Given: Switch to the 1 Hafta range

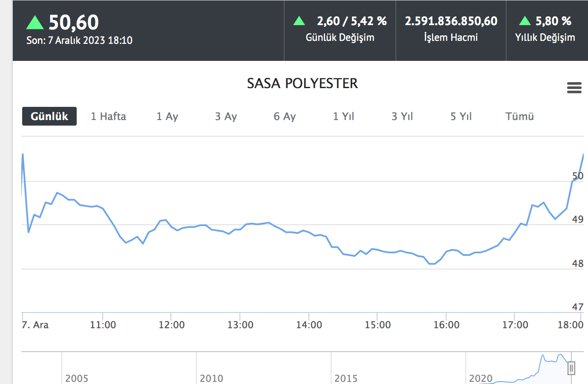Looking at the screenshot, I should pos(108,116).
